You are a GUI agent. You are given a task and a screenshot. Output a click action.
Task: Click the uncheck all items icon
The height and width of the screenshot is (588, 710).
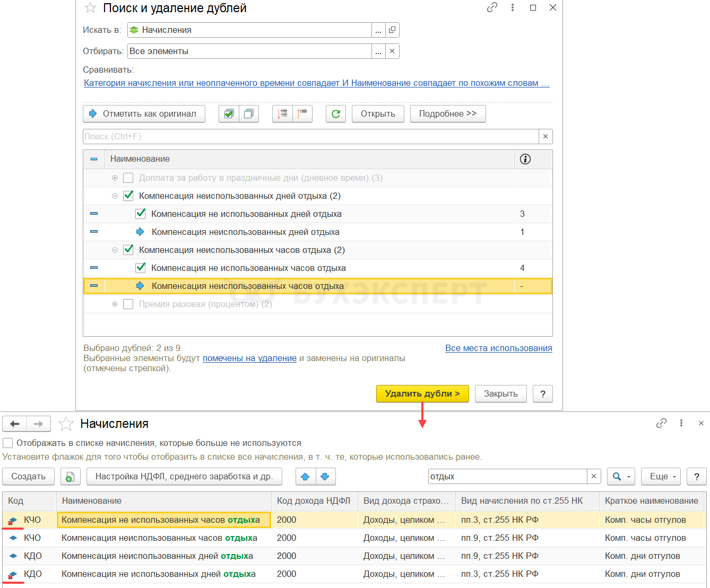249,114
